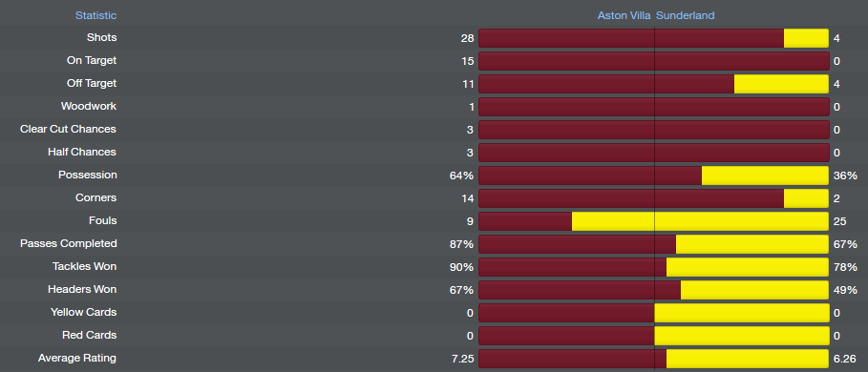This screenshot has height=372, width=868.
Task: Click the Tackles Won maroon bar segment
Action: coord(572,267)
